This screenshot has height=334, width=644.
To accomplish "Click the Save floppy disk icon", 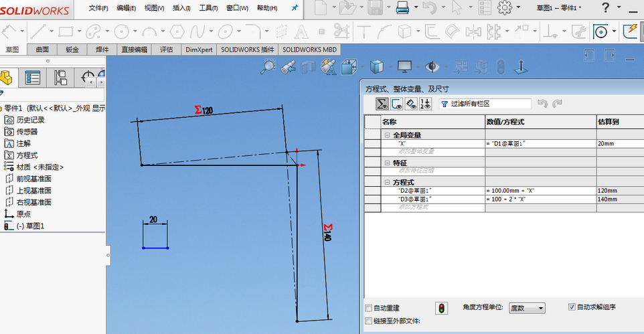I will [376, 7].
